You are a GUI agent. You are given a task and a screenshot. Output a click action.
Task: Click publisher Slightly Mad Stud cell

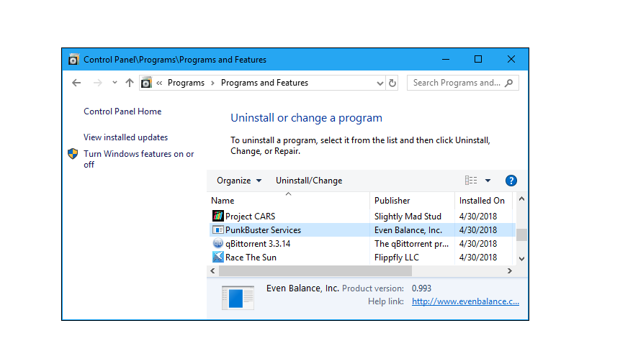point(408,217)
